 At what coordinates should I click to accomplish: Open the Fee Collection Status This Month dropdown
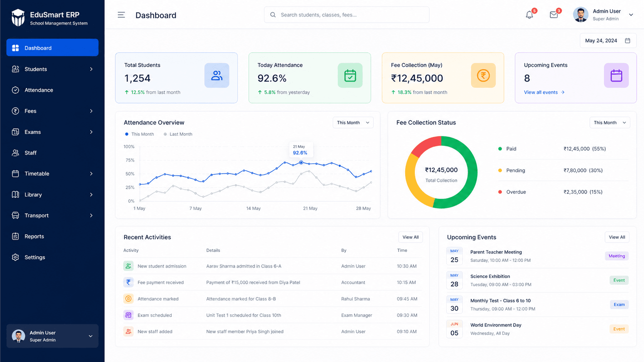point(610,123)
